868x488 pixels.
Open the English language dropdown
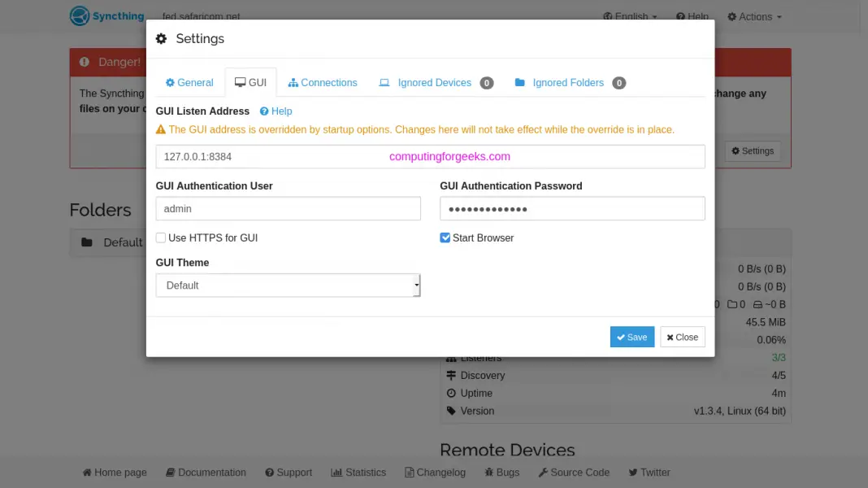(x=630, y=15)
